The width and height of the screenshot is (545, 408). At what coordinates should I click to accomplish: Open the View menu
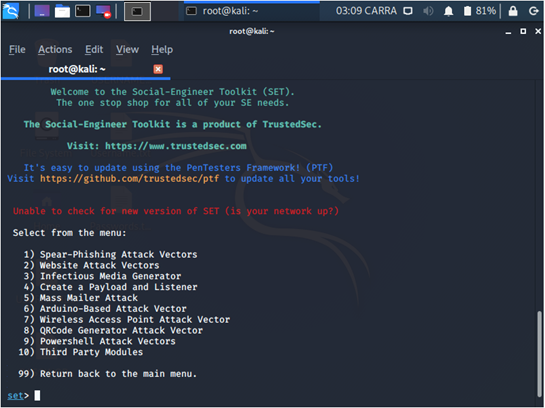127,49
